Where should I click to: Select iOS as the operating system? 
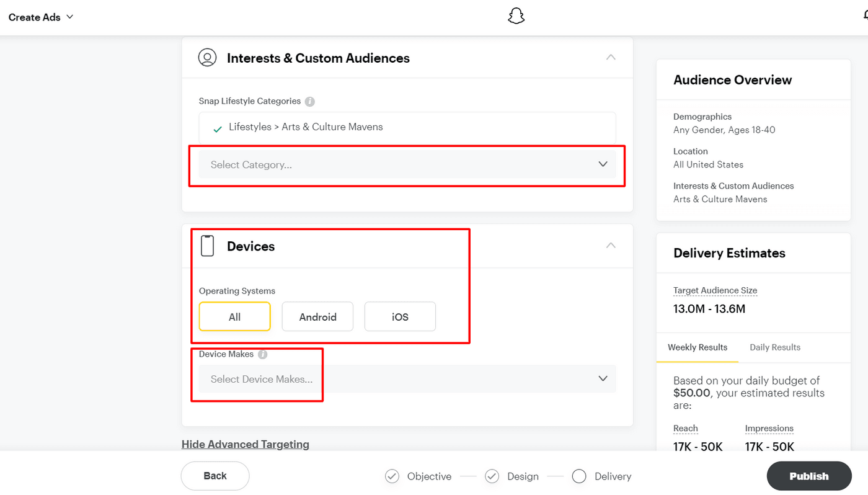tap(400, 316)
